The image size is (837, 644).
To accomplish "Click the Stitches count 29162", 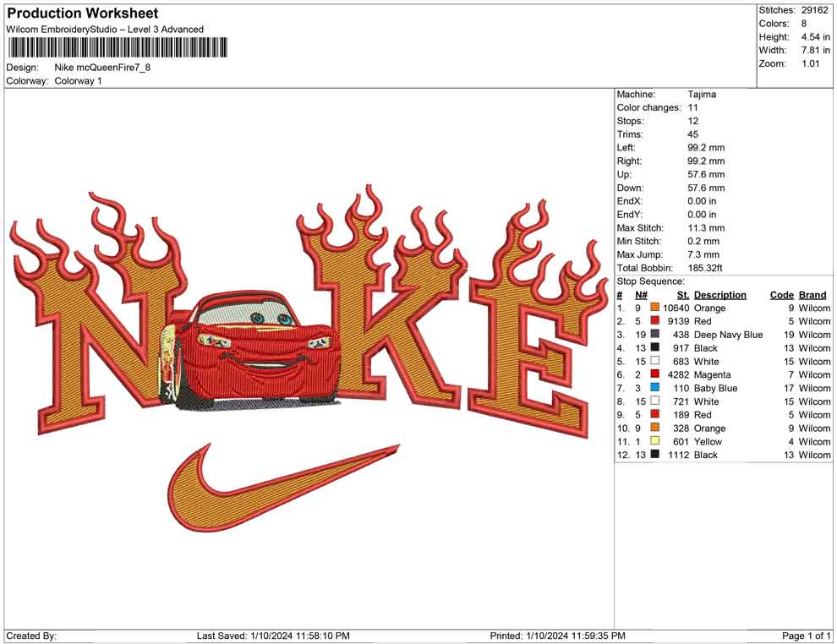I will pos(814,10).
